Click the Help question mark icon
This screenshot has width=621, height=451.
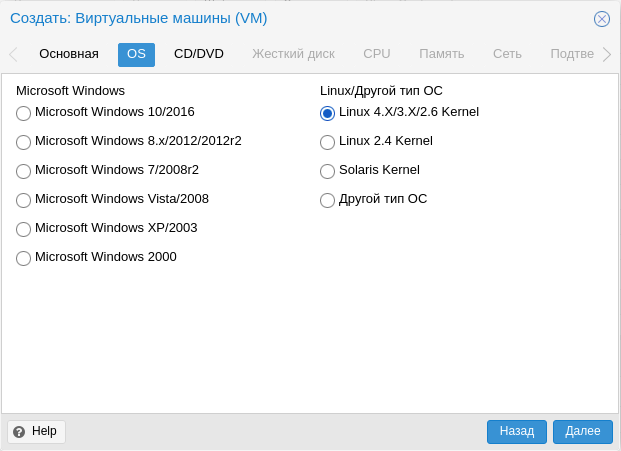(x=19, y=432)
